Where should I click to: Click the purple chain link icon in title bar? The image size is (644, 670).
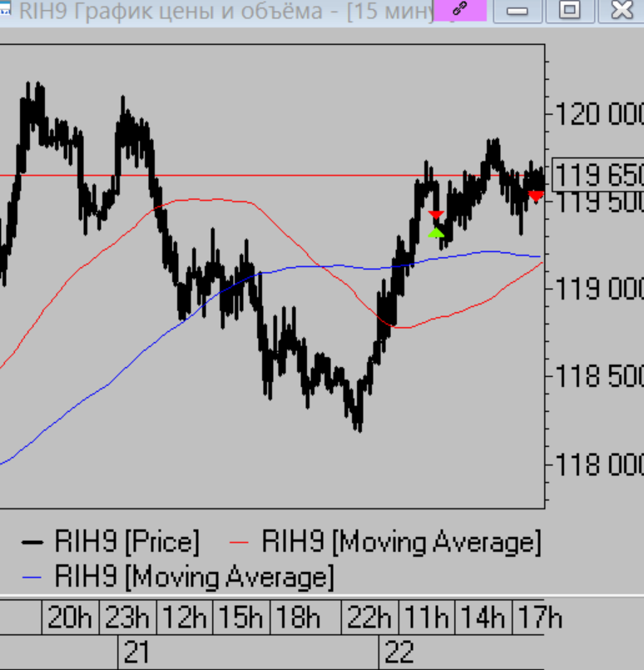[x=459, y=10]
